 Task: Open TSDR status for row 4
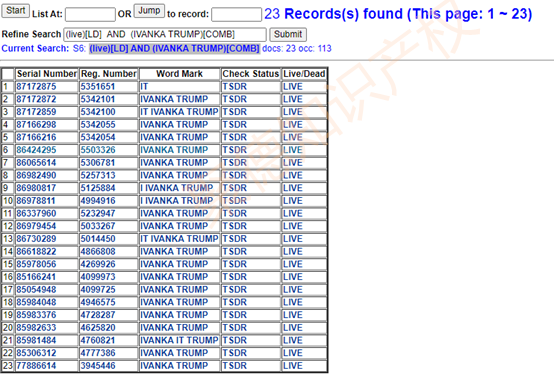234,125
